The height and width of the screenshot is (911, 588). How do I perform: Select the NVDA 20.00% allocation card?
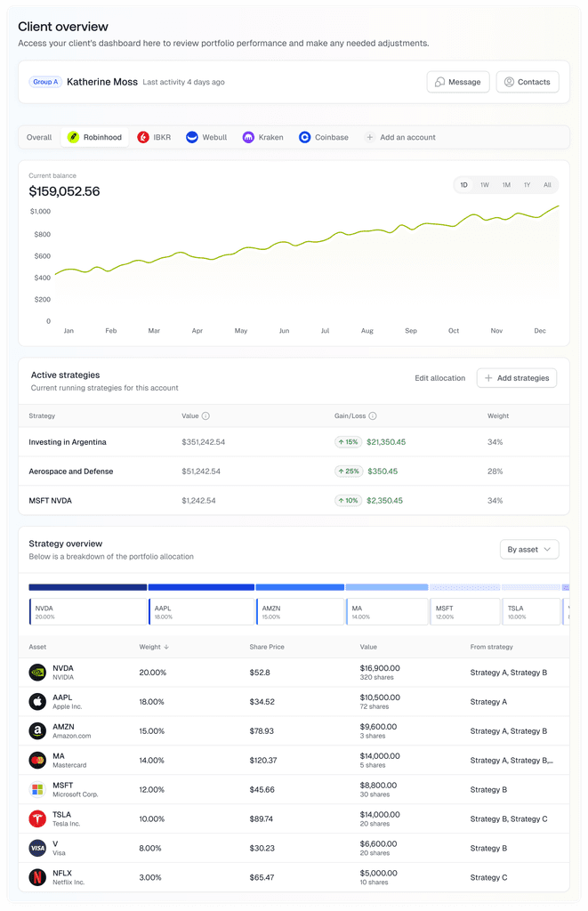click(88, 612)
